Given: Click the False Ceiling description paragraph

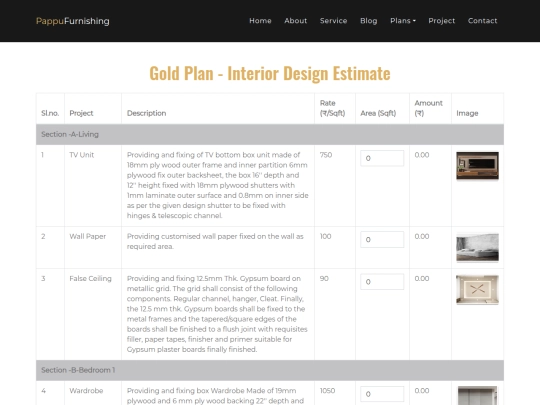Looking at the screenshot, I should tap(217, 314).
